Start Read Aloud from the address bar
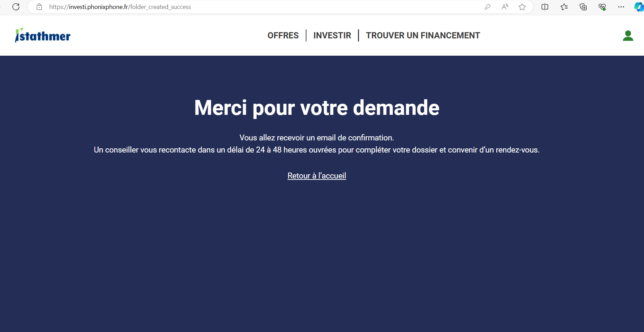The width and height of the screenshot is (644, 332). [505, 7]
